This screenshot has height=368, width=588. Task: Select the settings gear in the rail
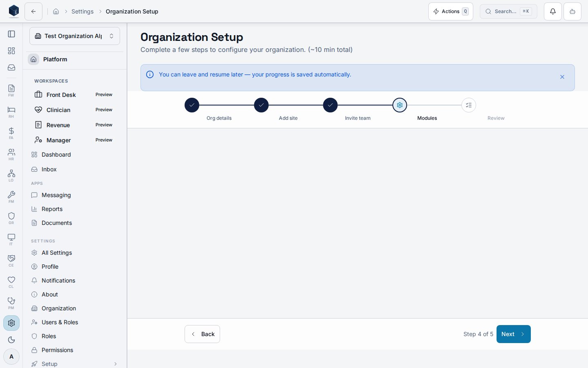pyautogui.click(x=11, y=323)
